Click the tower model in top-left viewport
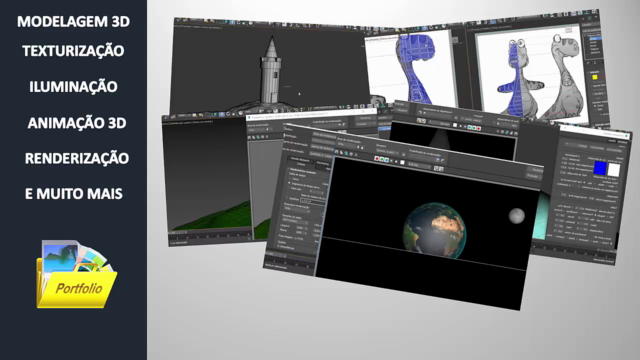Viewport: 640px width, 360px height. [x=271, y=69]
